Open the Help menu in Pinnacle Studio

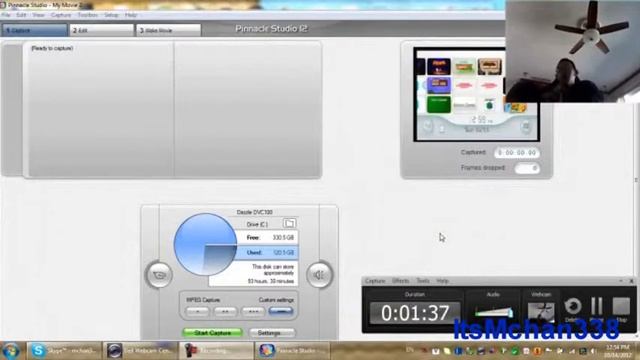[131, 15]
